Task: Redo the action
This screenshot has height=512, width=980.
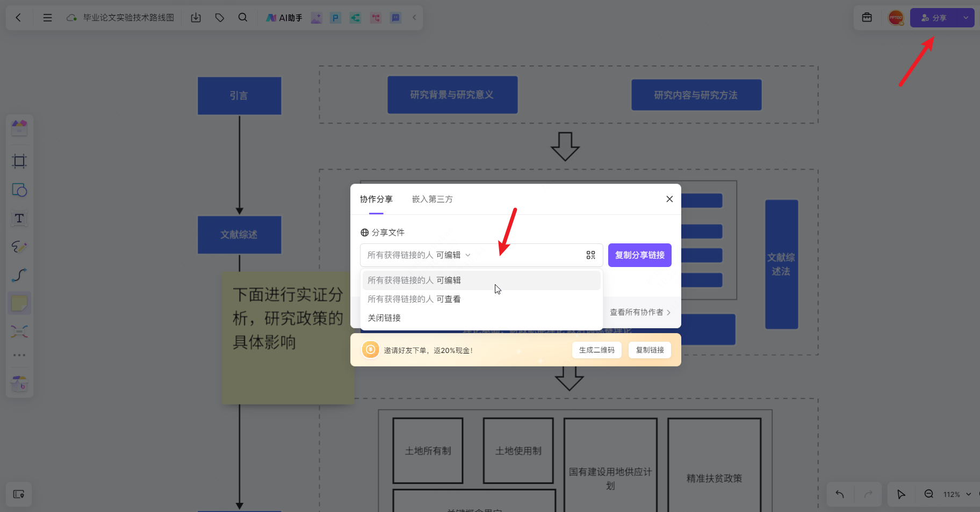Action: (868, 494)
